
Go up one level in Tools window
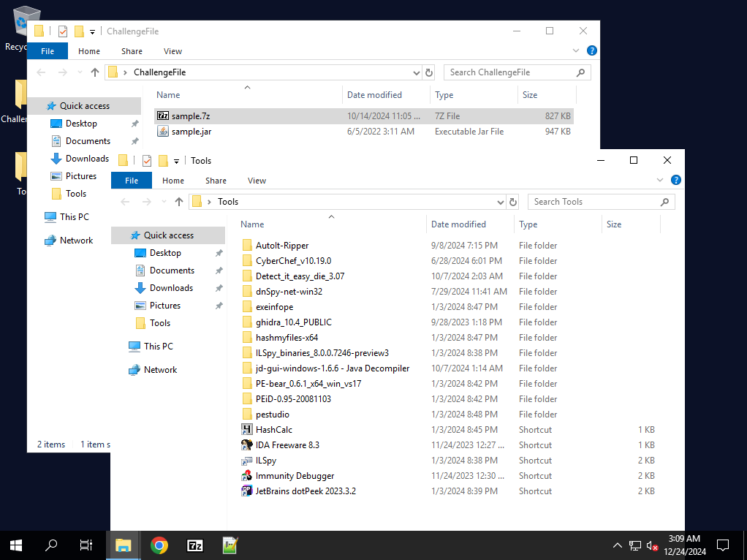(x=179, y=202)
